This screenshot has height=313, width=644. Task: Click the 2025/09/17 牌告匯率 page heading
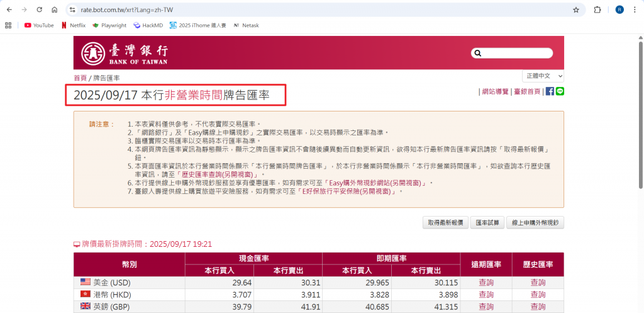(x=171, y=96)
